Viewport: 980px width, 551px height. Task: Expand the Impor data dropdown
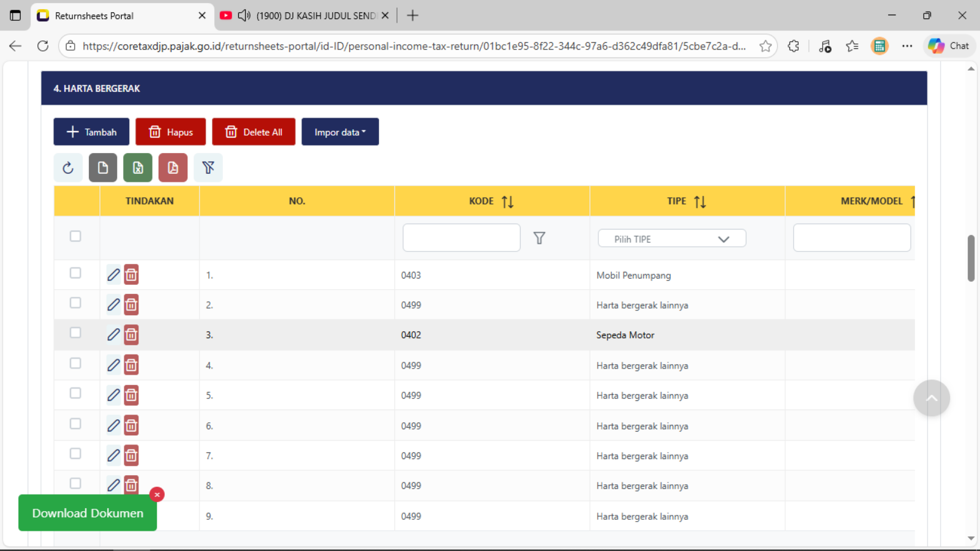(340, 132)
